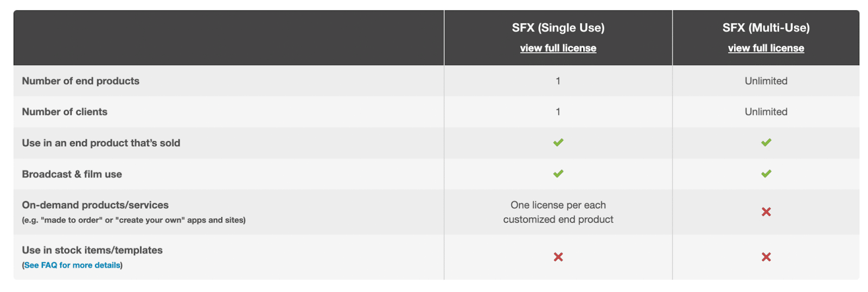Open the SFX Single Use full license link

(x=558, y=48)
